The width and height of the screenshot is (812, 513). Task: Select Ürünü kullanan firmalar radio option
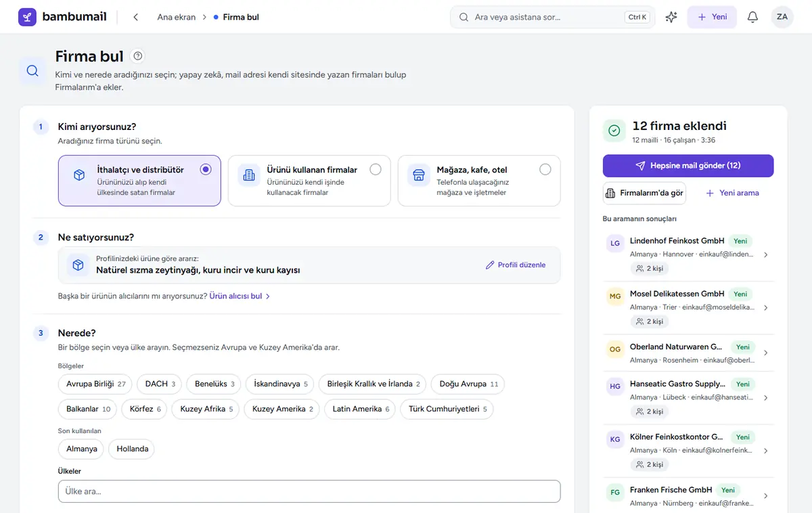[376, 169]
